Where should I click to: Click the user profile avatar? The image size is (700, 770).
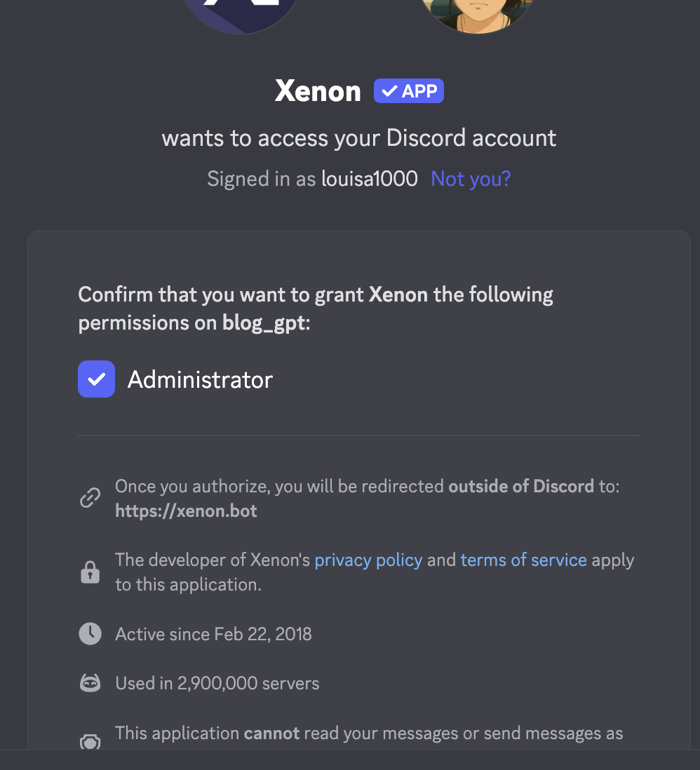[478, 13]
